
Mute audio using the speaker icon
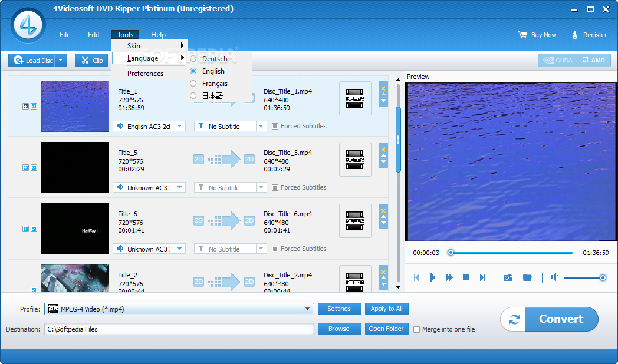click(555, 278)
